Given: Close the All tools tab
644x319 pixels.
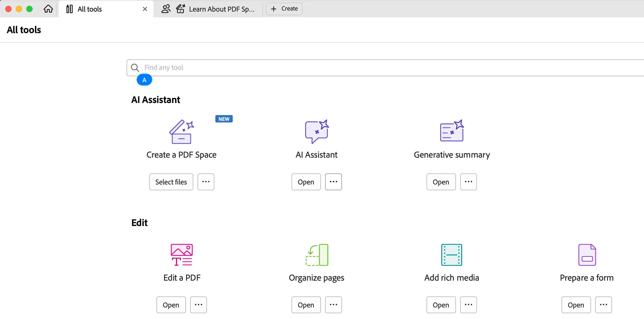Looking at the screenshot, I should 145,9.
